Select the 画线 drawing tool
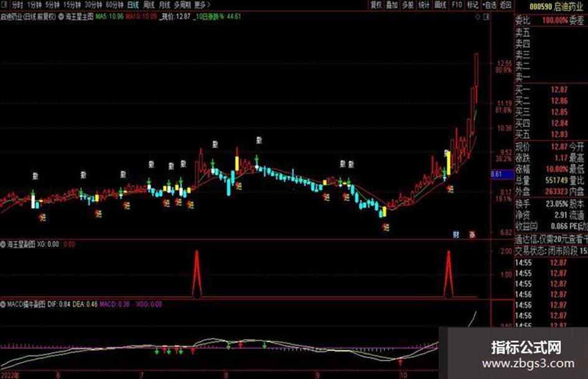The image size is (588, 379). click(x=440, y=5)
